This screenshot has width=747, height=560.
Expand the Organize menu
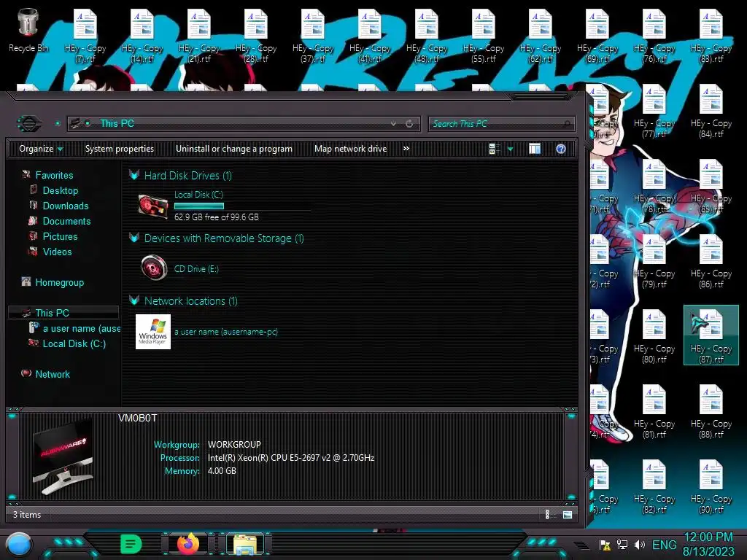pyautogui.click(x=41, y=149)
